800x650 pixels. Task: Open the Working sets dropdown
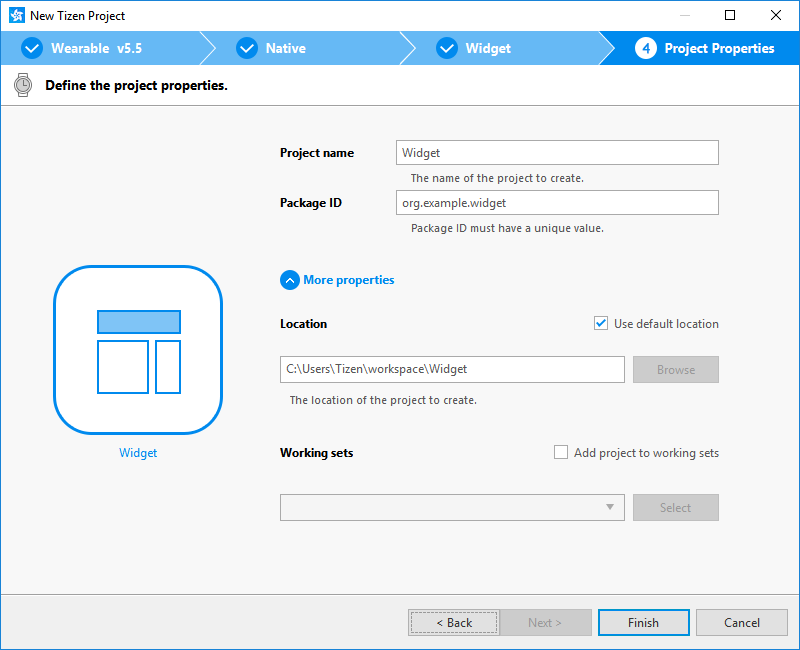tap(452, 507)
